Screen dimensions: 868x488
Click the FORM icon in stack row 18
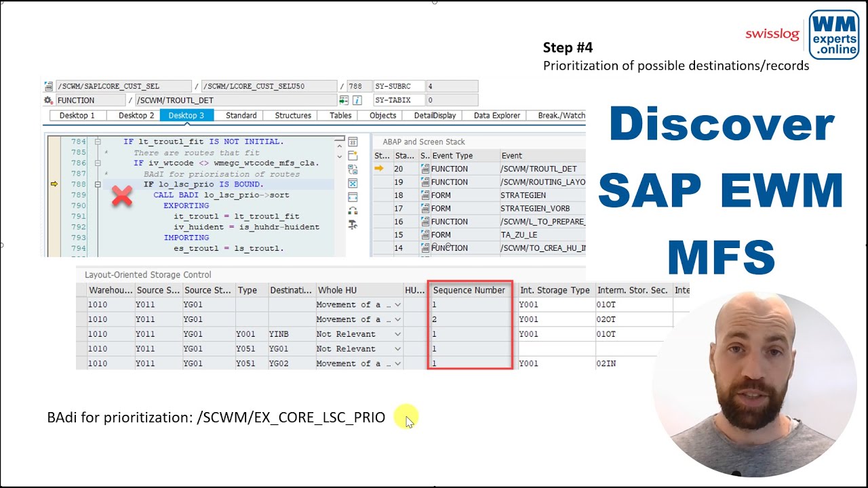tap(425, 195)
